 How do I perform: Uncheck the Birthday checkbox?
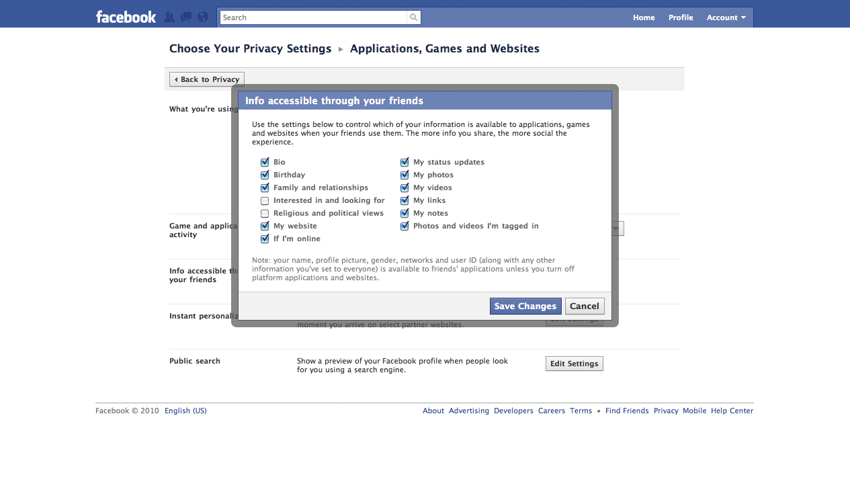click(265, 175)
